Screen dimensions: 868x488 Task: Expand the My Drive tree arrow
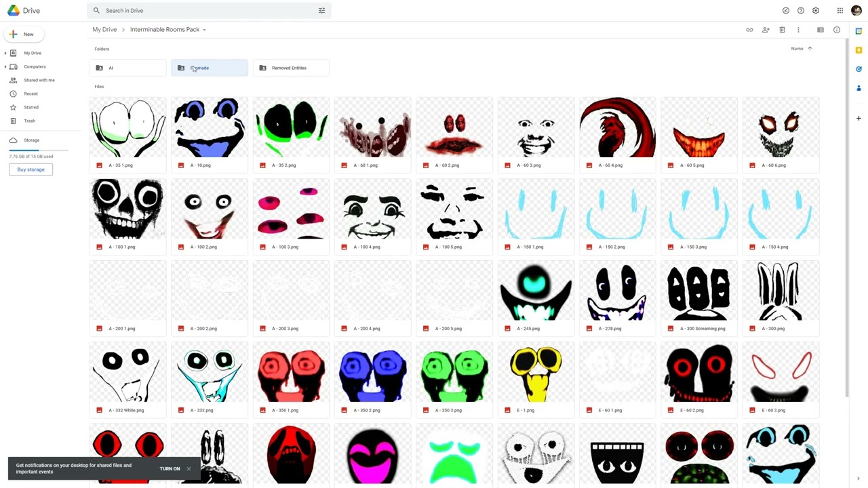[5, 53]
